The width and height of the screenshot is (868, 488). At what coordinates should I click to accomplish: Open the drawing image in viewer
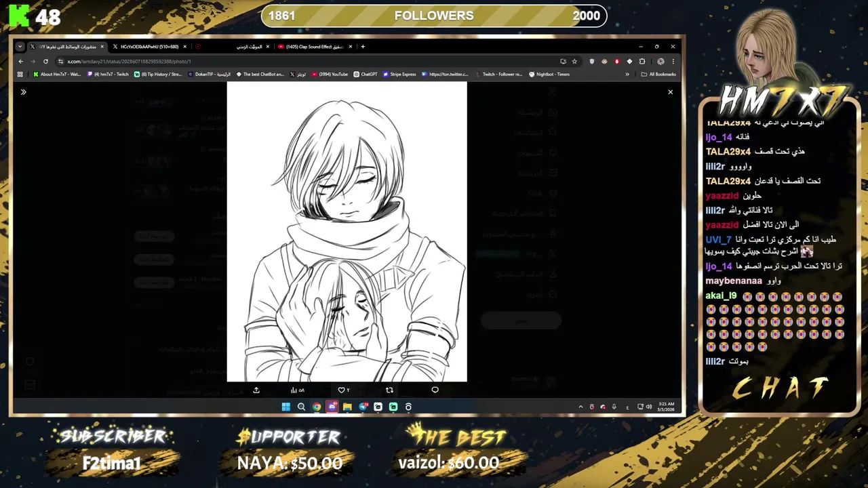point(347,232)
